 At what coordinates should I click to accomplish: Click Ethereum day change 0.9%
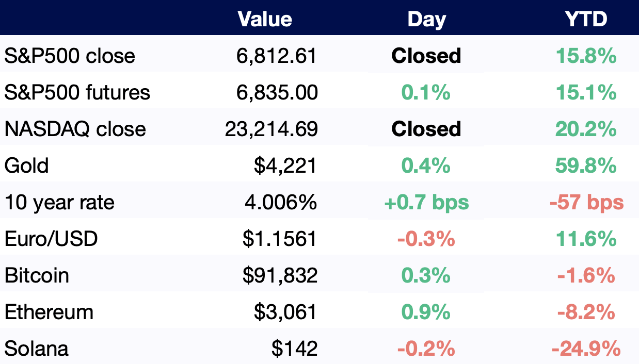(x=426, y=312)
